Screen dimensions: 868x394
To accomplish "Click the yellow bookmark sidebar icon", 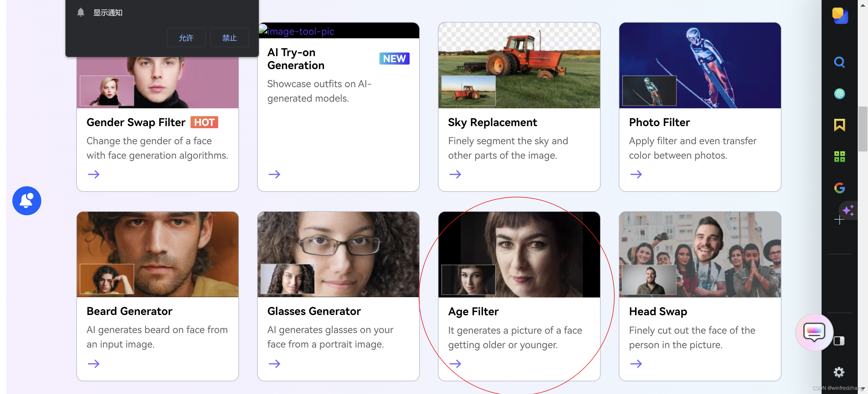I will pyautogui.click(x=839, y=125).
